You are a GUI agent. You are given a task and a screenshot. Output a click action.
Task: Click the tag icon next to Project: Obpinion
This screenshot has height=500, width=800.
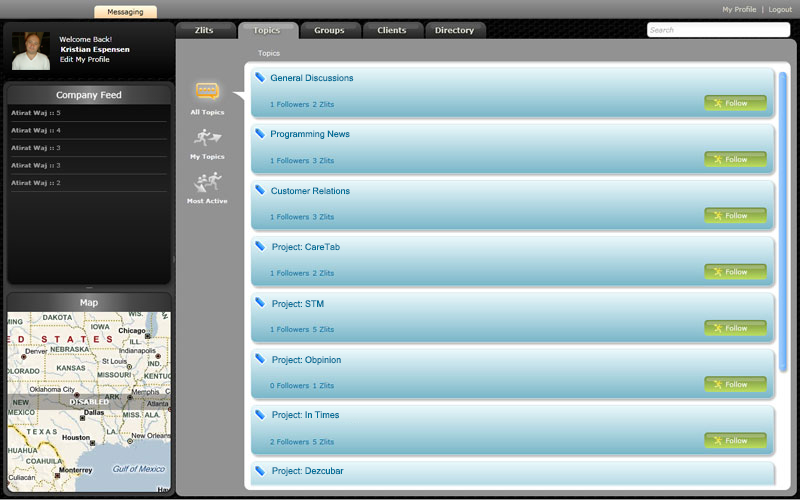click(x=260, y=359)
